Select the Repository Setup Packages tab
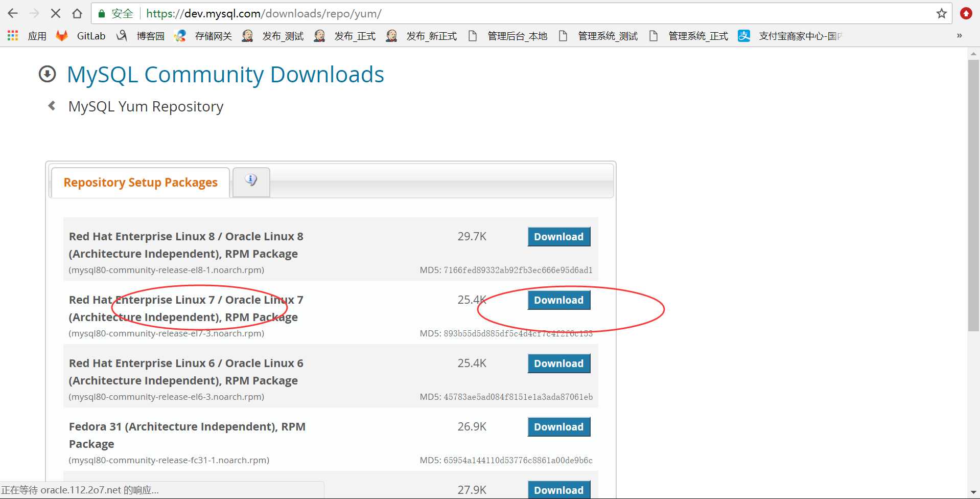The image size is (980, 499). (x=141, y=183)
